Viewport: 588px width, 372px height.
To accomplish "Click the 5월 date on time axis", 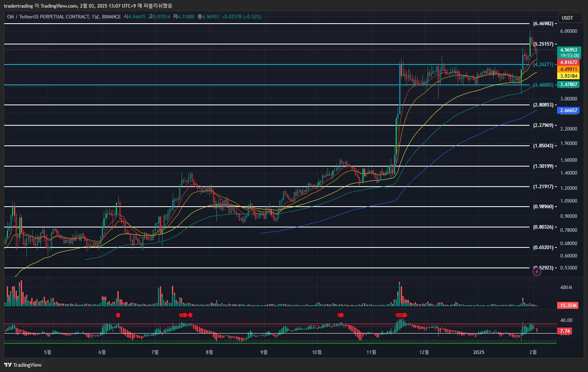I will pyautogui.click(x=47, y=352).
